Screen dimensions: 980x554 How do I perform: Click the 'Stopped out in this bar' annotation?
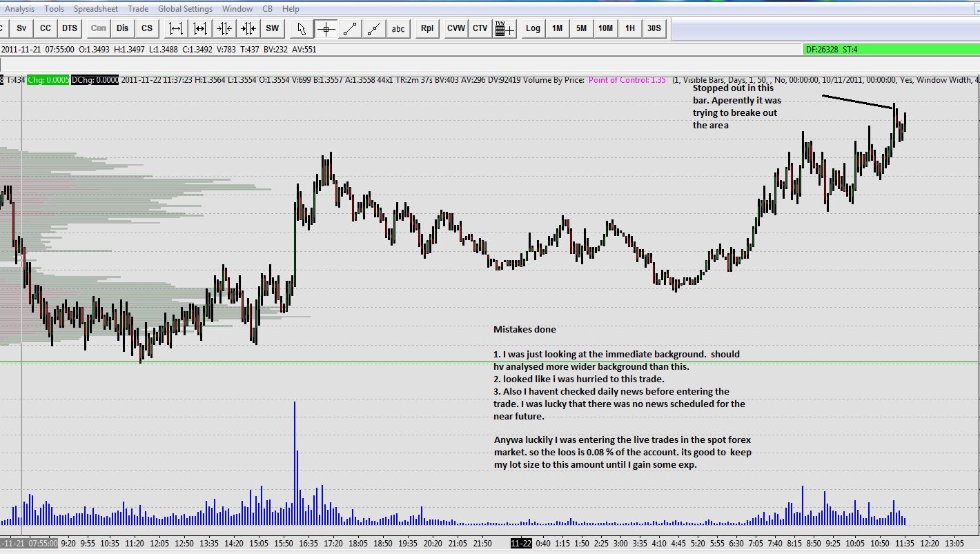pyautogui.click(x=737, y=106)
